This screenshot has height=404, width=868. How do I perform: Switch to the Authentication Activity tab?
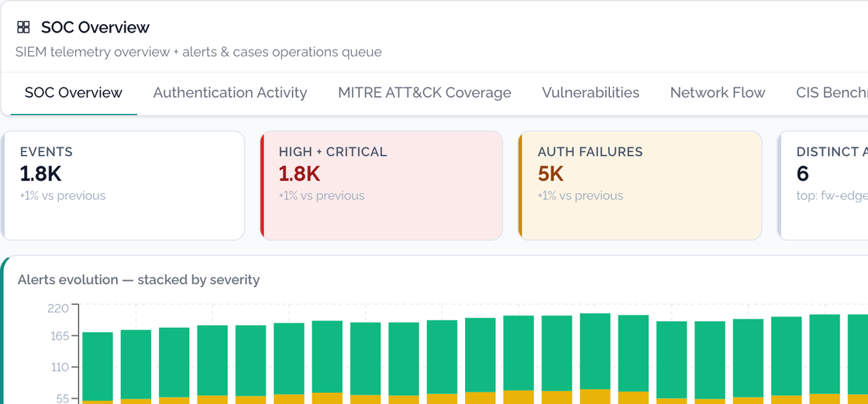[x=229, y=92]
